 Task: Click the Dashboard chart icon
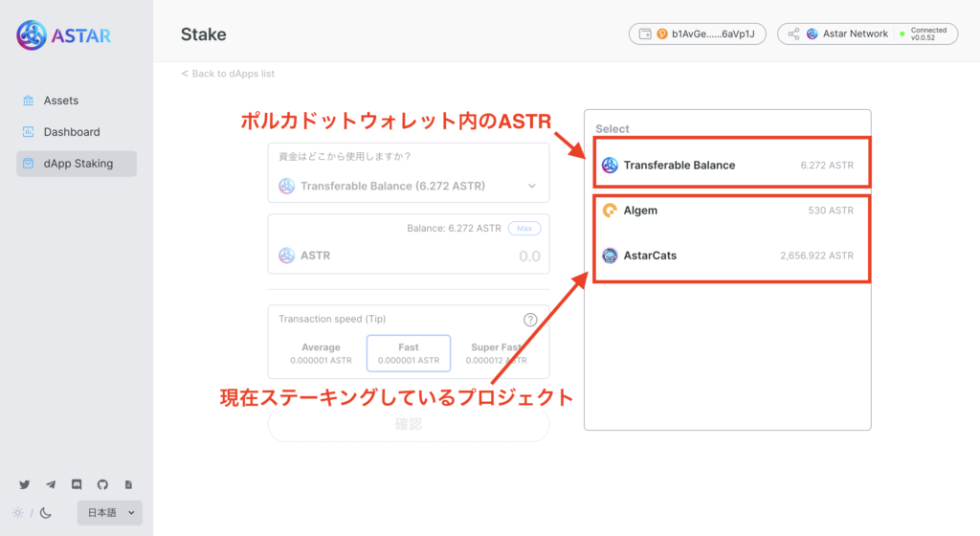(x=28, y=132)
